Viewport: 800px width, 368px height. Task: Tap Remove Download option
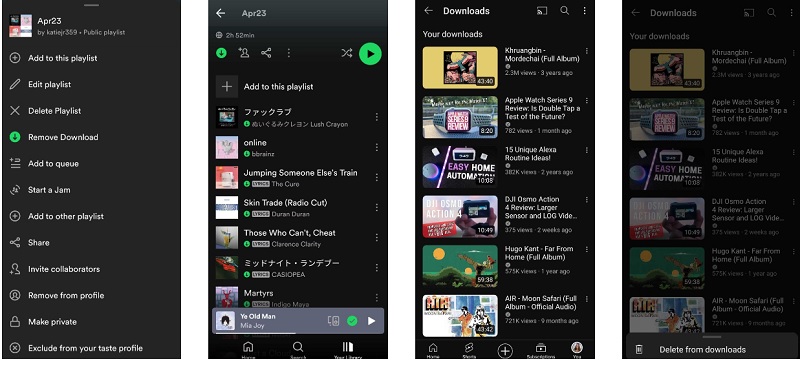(x=63, y=137)
